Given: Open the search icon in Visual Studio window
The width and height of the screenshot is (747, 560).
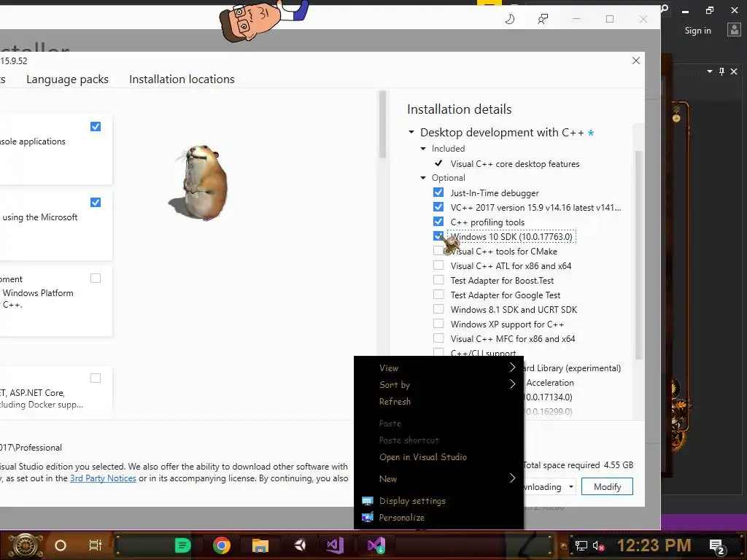Looking at the screenshot, I should 664,9.
